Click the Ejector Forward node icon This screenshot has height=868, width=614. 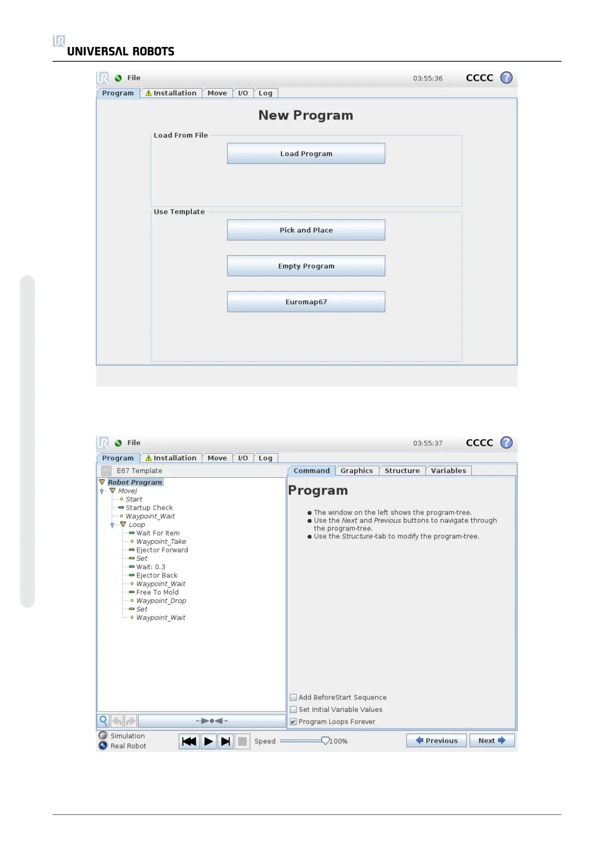click(131, 550)
